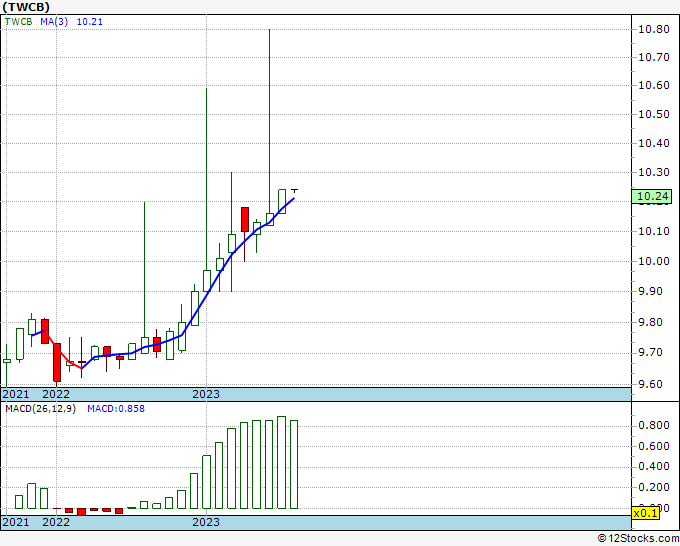Click the yellow x0.1 scale tag
This screenshot has width=680, height=546.
click(x=646, y=513)
